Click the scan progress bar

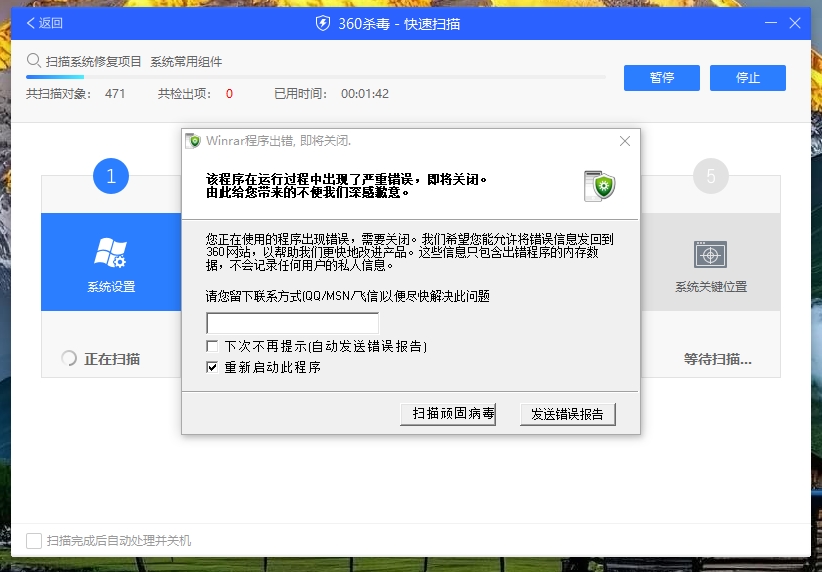click(316, 77)
